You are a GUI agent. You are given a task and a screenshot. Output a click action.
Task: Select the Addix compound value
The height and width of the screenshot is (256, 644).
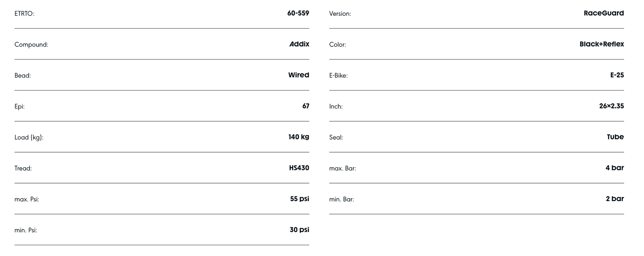coord(299,44)
